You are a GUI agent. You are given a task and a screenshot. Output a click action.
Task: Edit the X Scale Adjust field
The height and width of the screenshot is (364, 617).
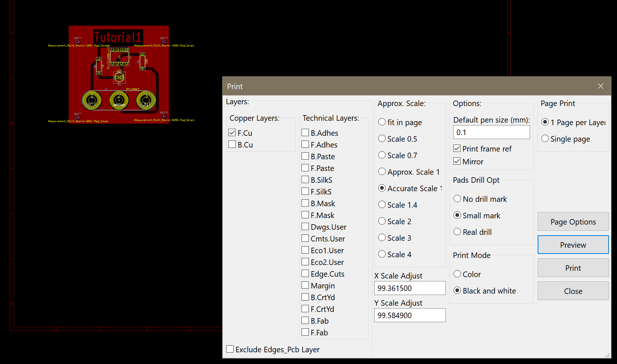(x=410, y=288)
